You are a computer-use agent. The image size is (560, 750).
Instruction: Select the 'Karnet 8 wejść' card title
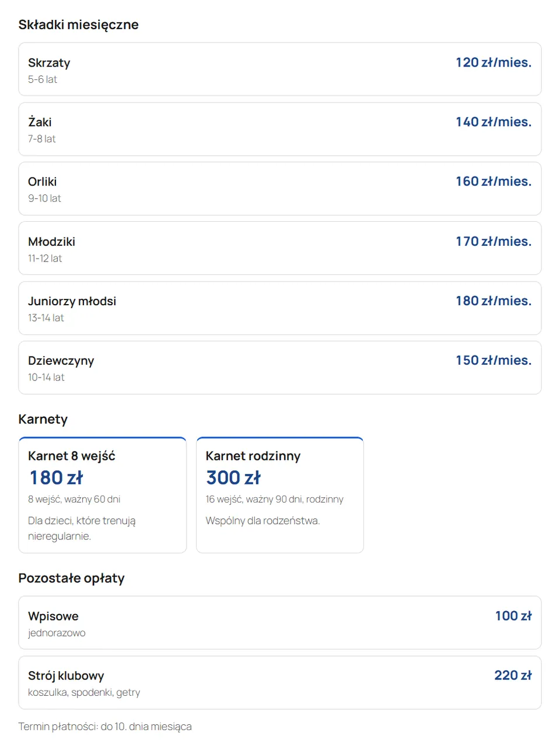click(72, 456)
